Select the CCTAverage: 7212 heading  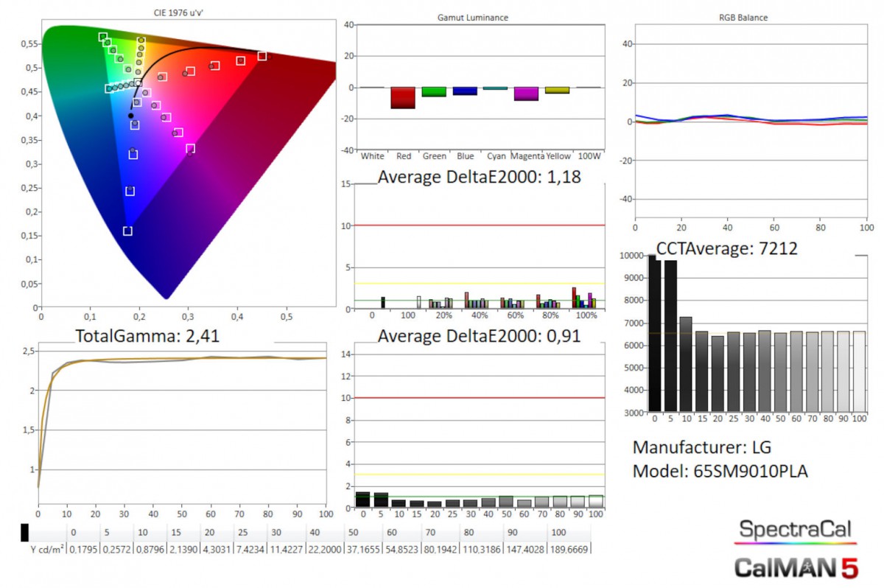(726, 249)
